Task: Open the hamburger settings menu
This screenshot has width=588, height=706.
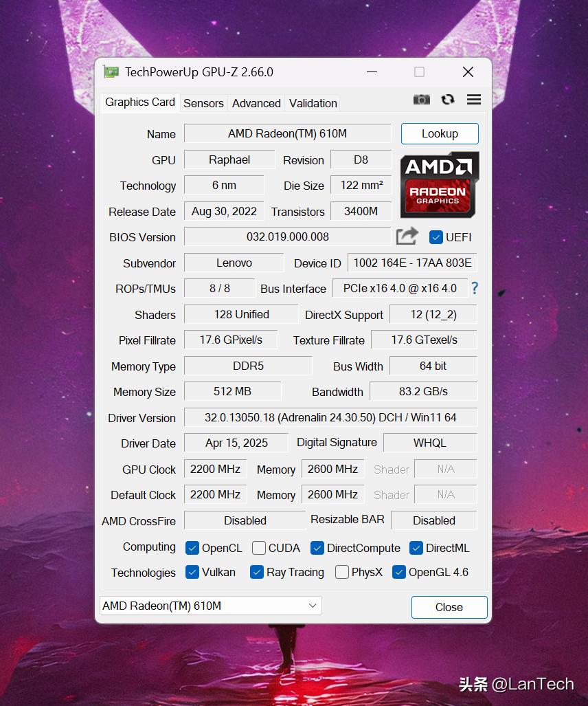Action: click(x=474, y=100)
